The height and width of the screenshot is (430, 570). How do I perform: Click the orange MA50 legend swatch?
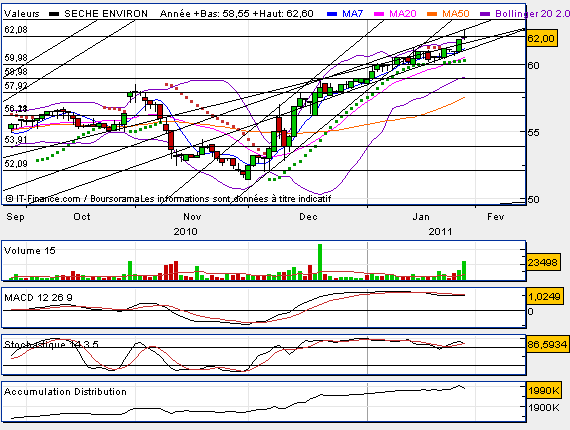pos(432,14)
